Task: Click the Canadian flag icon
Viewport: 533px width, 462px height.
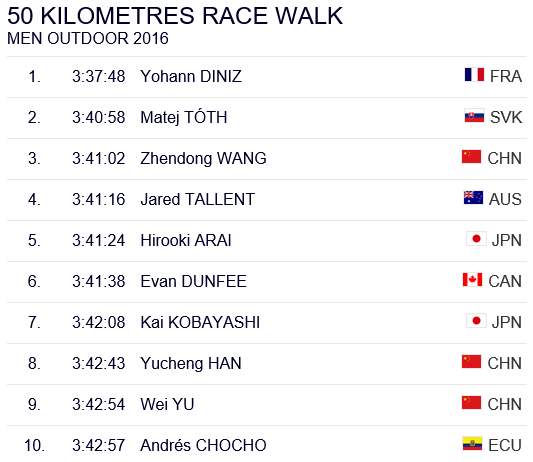Action: coord(472,280)
